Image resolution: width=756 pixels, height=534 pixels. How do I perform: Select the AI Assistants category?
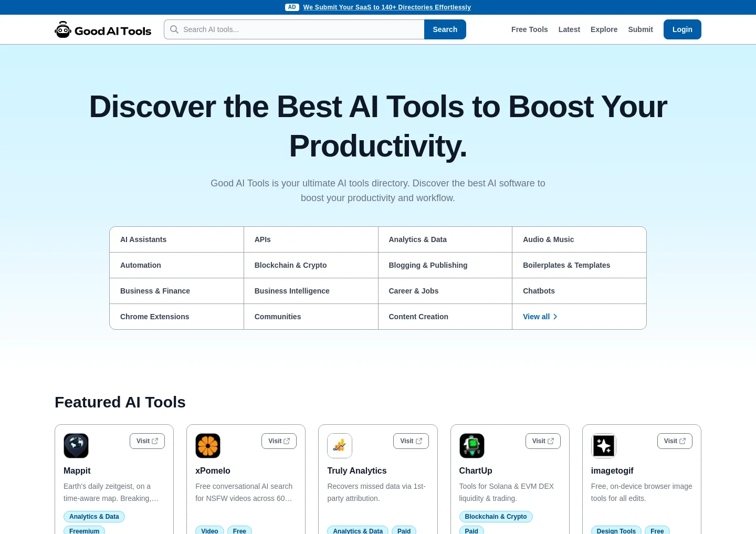pos(176,239)
